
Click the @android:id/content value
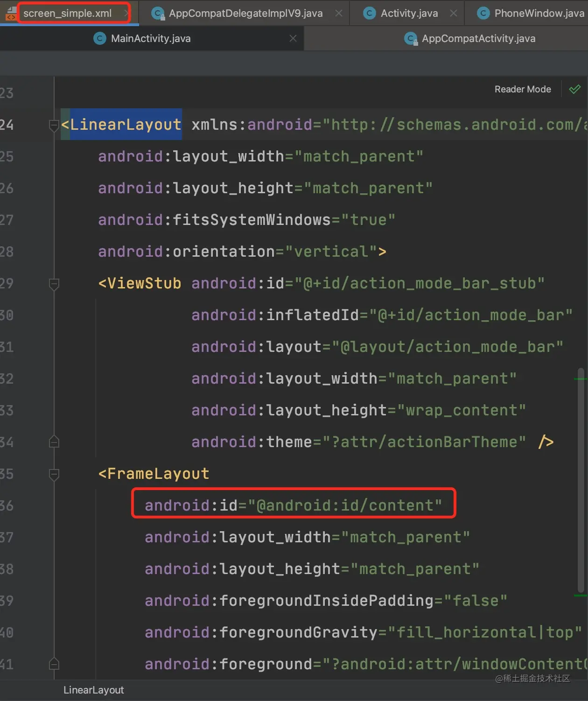coord(345,505)
